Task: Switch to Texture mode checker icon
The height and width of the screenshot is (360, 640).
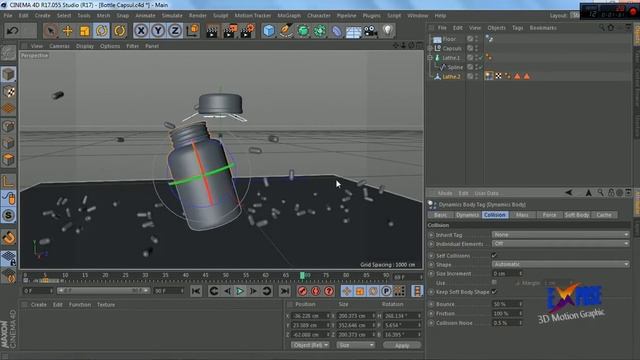Action: (x=9, y=92)
